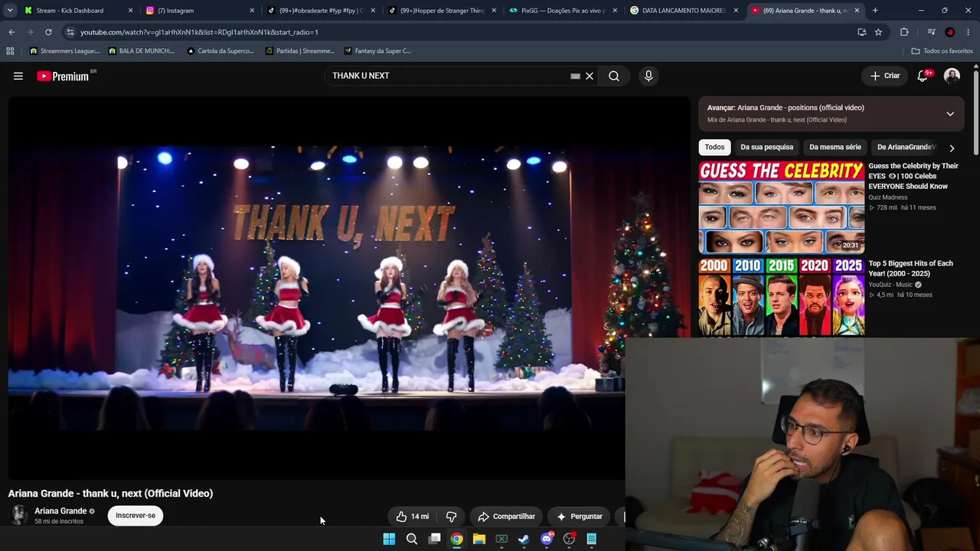Reload the YouTube page

(48, 32)
